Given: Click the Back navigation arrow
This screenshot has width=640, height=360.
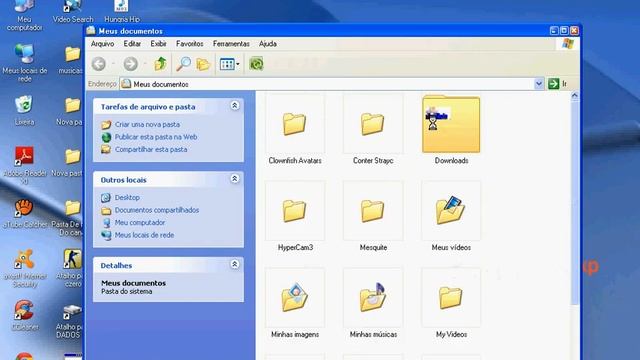Looking at the screenshot, I should pos(99,64).
